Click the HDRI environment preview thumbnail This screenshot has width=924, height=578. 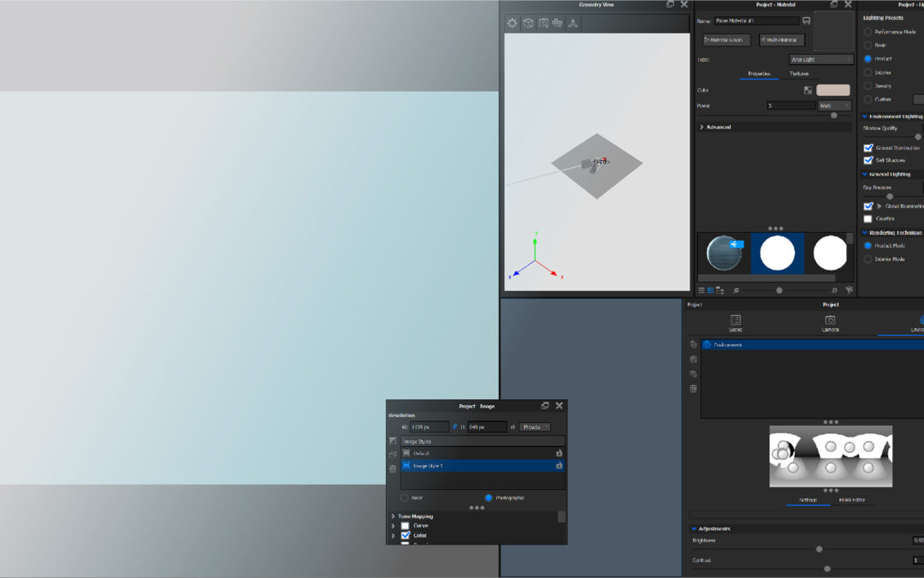click(x=830, y=456)
